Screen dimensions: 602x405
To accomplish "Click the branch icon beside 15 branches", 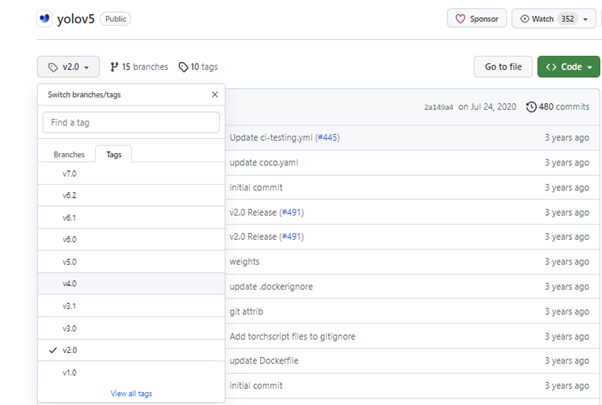I will 114,67.
